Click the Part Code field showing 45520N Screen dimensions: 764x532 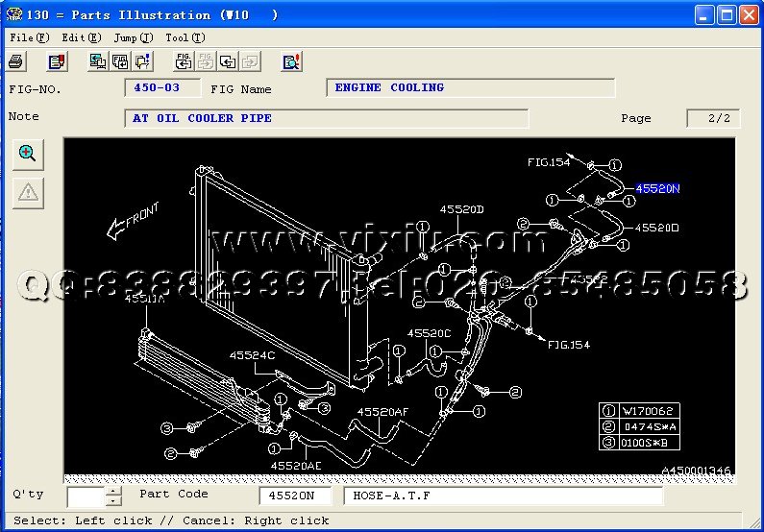(295, 496)
